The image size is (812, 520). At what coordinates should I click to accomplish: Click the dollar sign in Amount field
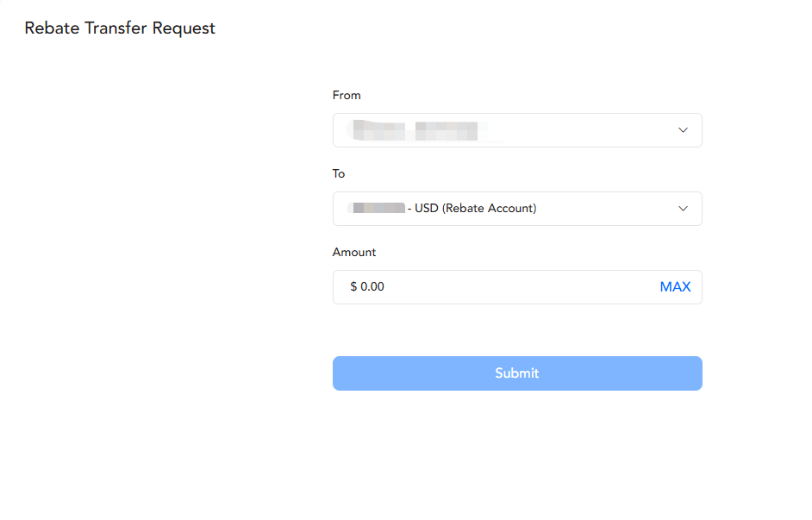point(353,287)
